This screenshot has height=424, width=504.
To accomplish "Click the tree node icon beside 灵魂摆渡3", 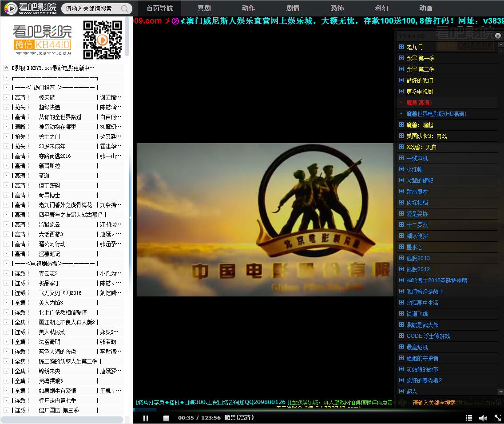I will point(6,381).
